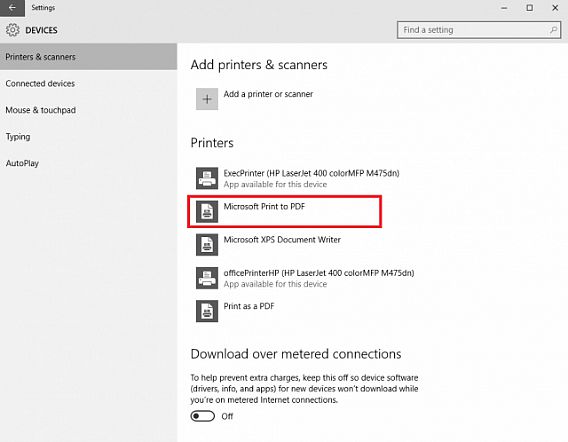
Task: Minimize the Settings window
Action: [504, 8]
